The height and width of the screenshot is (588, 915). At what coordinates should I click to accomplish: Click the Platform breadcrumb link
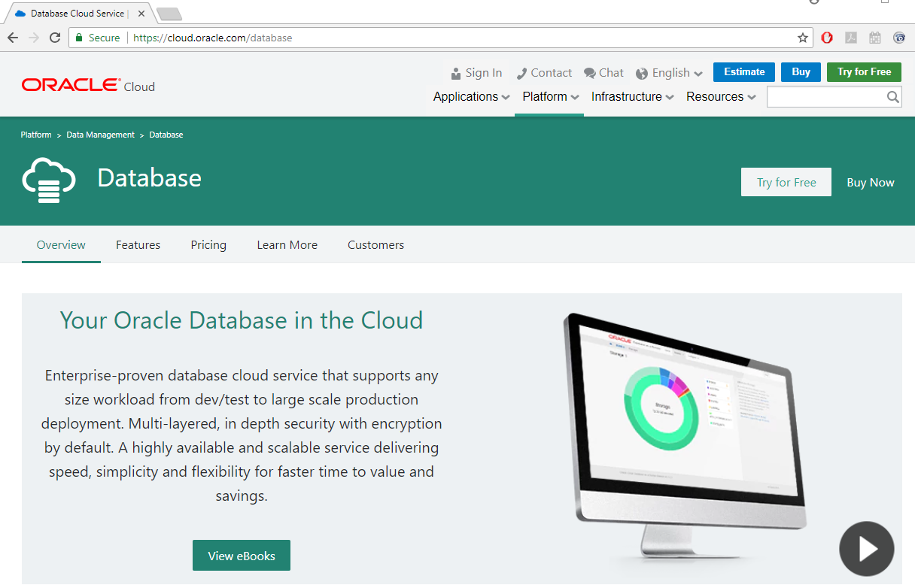(36, 135)
